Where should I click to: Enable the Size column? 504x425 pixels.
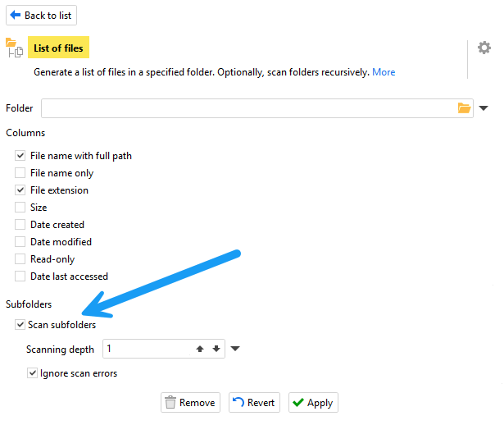pyautogui.click(x=20, y=208)
